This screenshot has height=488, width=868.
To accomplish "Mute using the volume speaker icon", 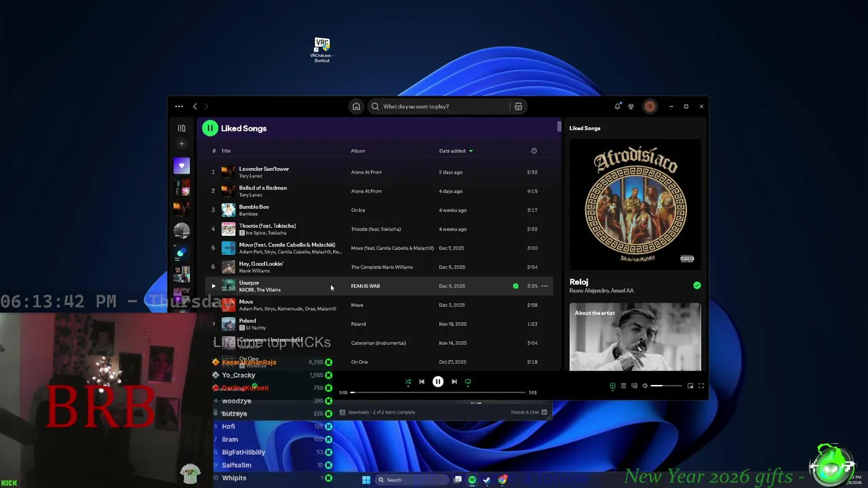I will (x=645, y=386).
